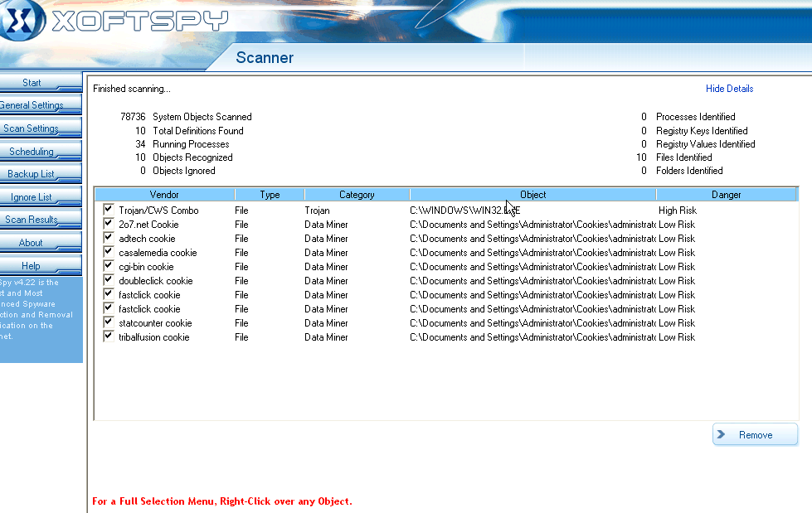Open the Ignore List
The height and width of the screenshot is (513, 812).
click(x=41, y=196)
